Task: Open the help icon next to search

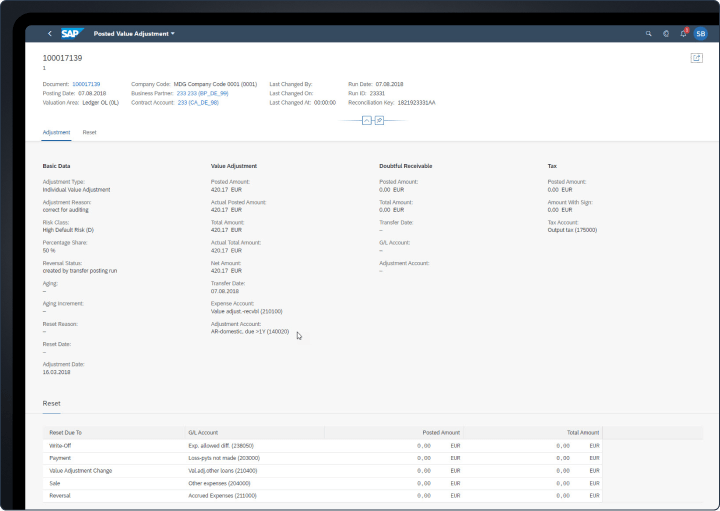Action: tap(666, 34)
